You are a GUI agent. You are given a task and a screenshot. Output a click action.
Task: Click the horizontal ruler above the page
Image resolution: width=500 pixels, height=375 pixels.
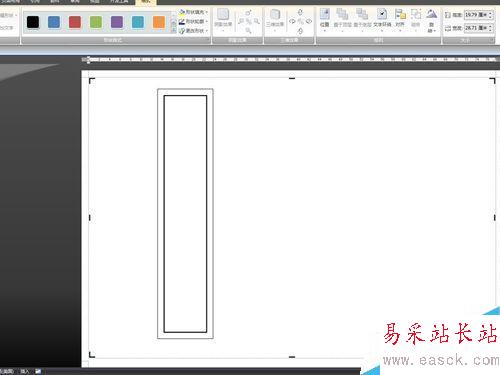pos(290,59)
